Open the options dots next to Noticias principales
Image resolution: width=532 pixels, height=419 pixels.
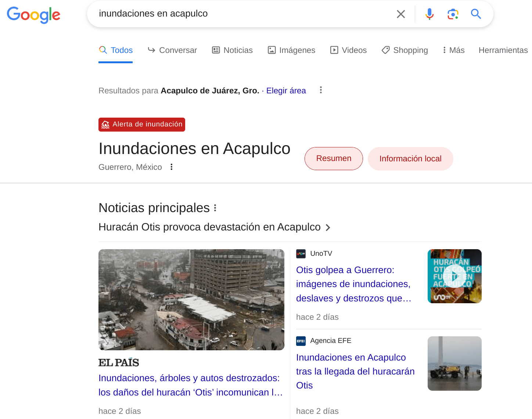click(x=215, y=208)
